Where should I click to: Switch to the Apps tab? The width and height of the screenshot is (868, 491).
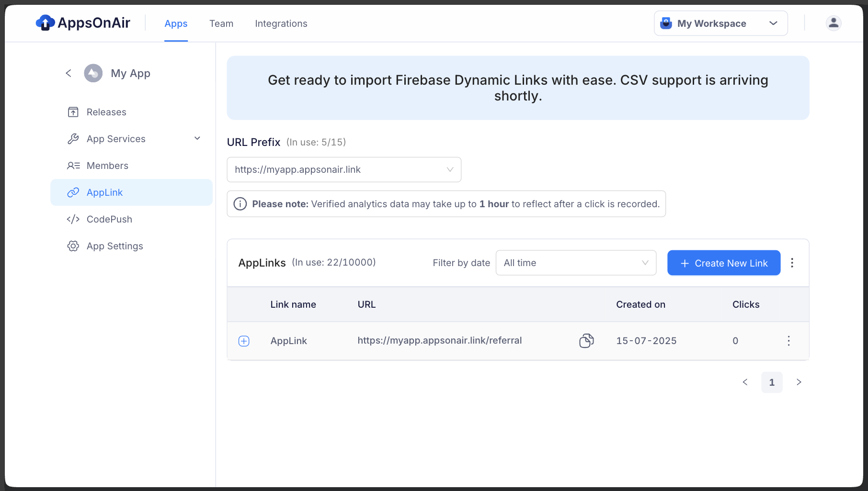pyautogui.click(x=176, y=23)
